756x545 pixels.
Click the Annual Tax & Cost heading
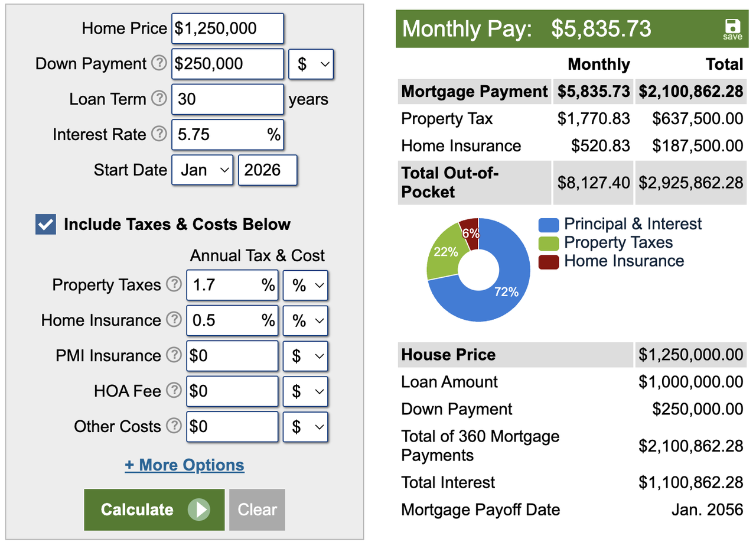point(257,255)
